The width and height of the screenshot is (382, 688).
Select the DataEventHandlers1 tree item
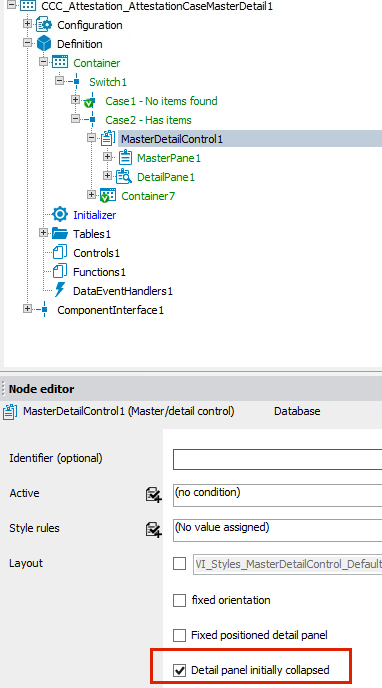(123, 291)
